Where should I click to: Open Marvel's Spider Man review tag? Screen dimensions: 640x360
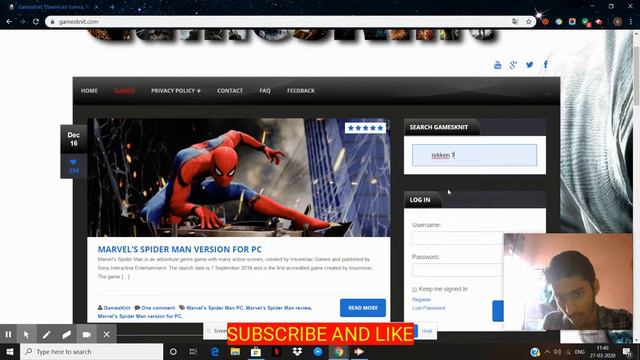[279, 308]
